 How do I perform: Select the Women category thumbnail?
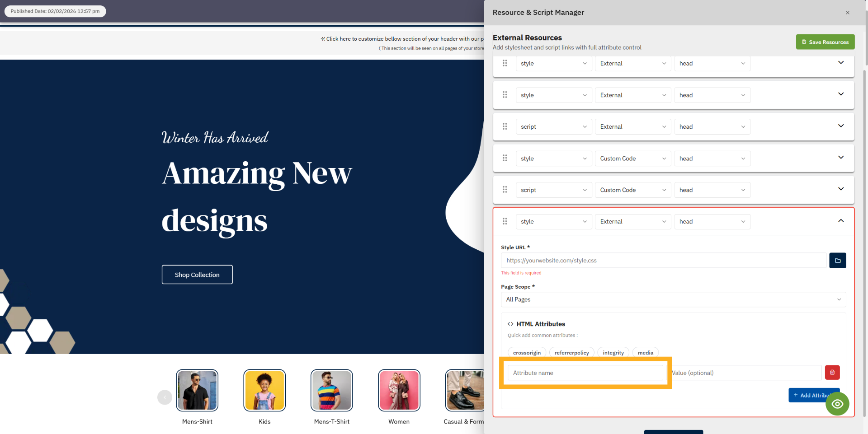pyautogui.click(x=399, y=390)
